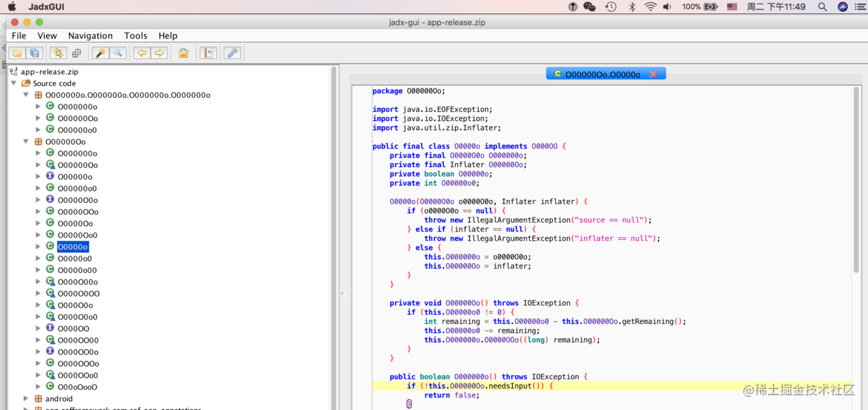Open Preferences wrench icon
868x410 pixels.
tap(232, 53)
